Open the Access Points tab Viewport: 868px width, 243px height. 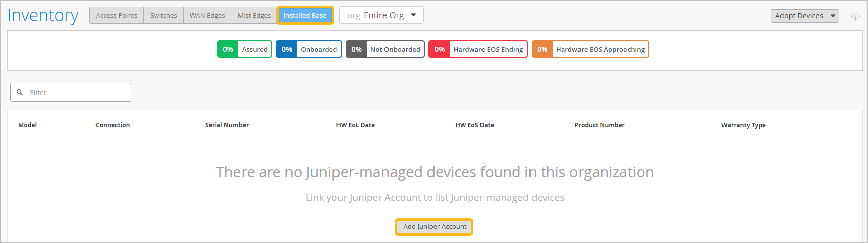click(117, 15)
